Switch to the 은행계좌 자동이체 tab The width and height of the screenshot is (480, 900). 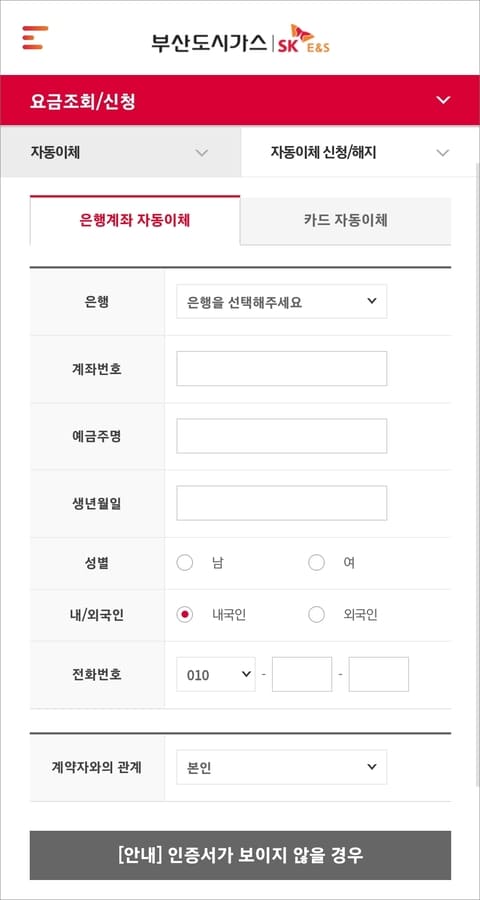pyautogui.click(x=135, y=220)
